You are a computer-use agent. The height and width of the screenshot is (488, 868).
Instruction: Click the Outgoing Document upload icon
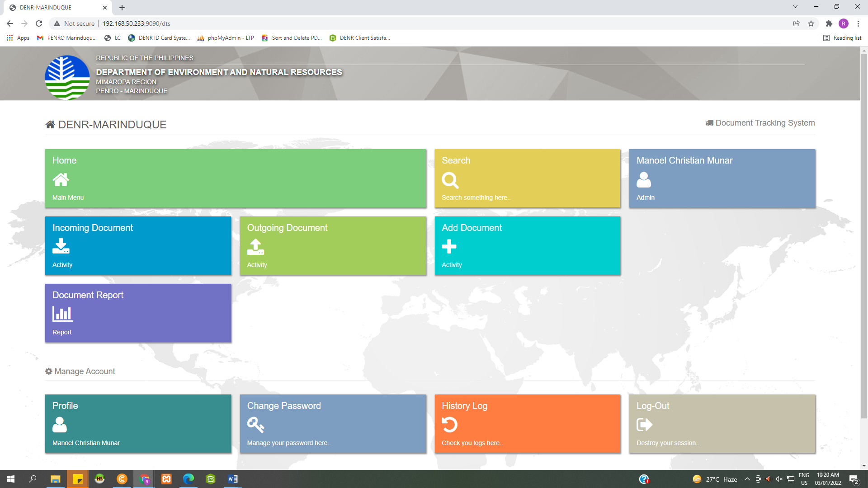(x=255, y=247)
